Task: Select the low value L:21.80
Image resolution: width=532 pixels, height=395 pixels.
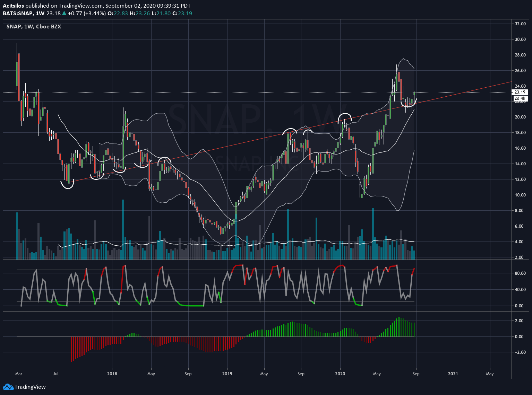Action: 161,14
